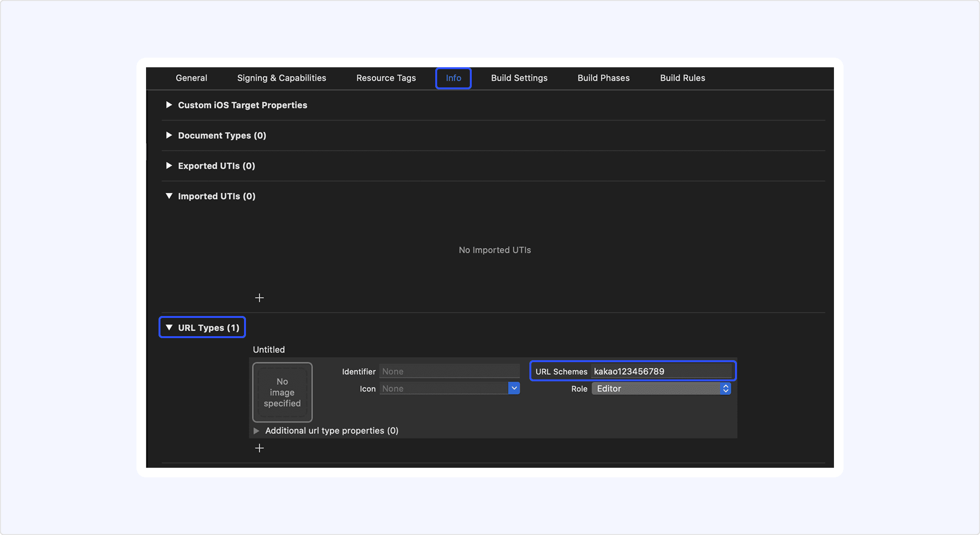Click plus icon under Imported UTIs
This screenshot has height=535, width=980.
(x=259, y=298)
